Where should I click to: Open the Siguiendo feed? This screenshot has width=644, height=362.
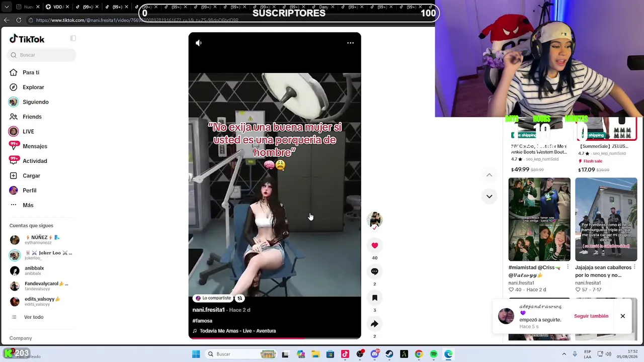pos(35,102)
